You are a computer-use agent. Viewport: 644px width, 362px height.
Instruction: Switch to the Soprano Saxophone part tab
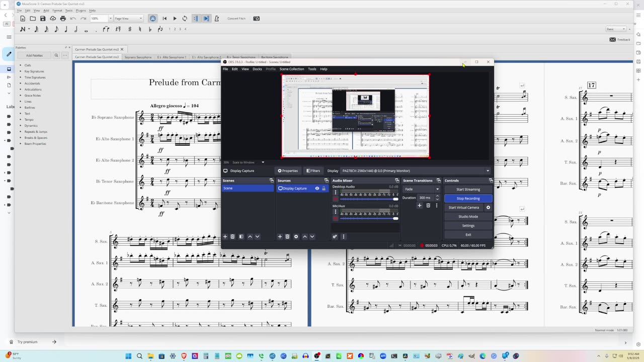click(x=138, y=57)
